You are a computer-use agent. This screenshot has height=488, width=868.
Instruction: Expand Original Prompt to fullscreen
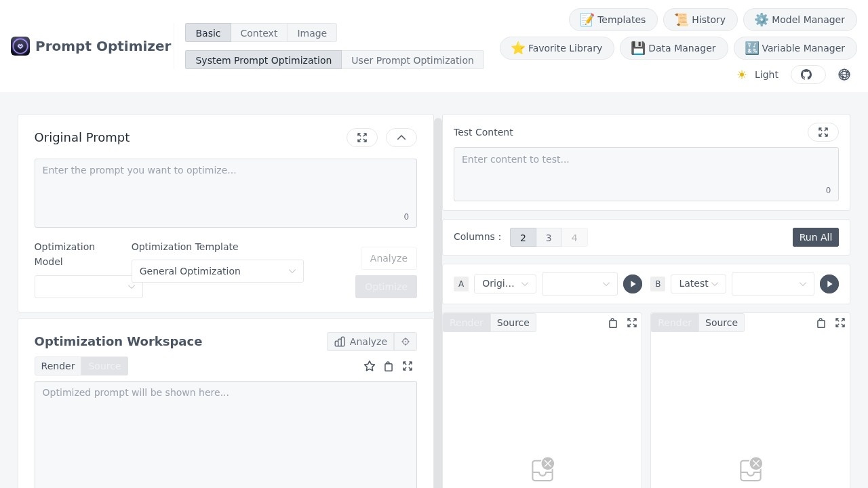pyautogui.click(x=362, y=138)
